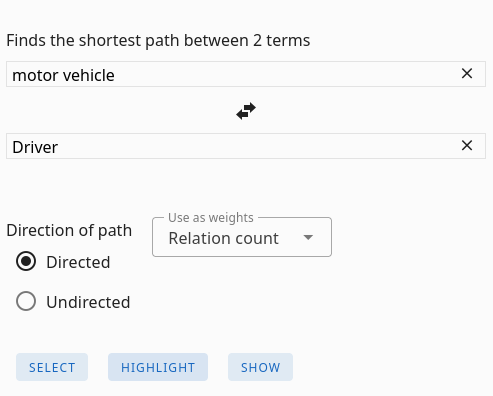
Task: Clear the "motor vehicle" term with its X icon
Action: pos(467,74)
